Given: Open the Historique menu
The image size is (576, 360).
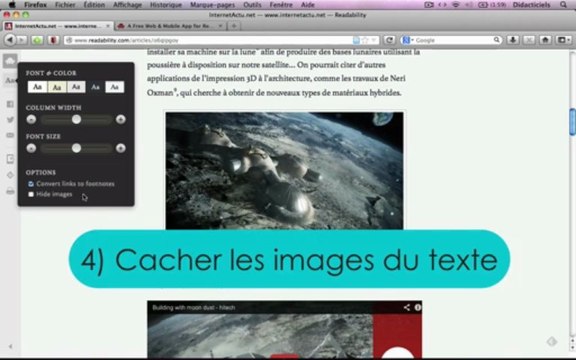Looking at the screenshot, I should [x=166, y=5].
